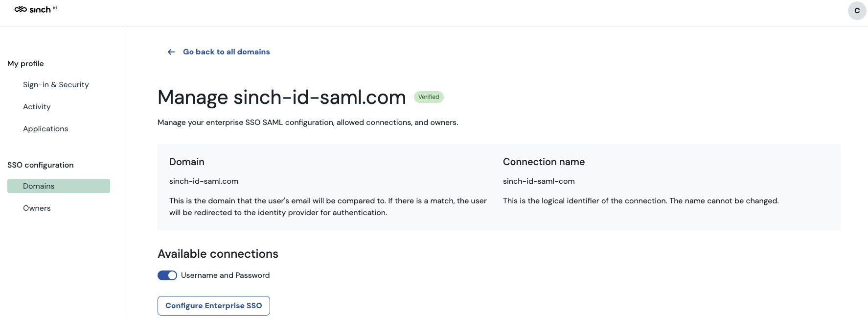The height and width of the screenshot is (319, 868).
Task: Click the sinch-id-saml.com domain value
Action: point(204,181)
